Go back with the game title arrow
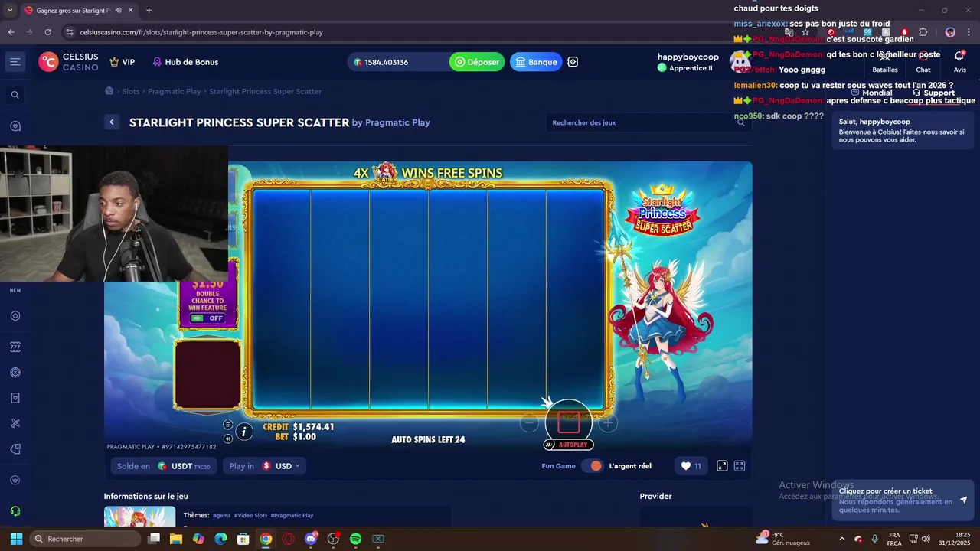The height and width of the screenshot is (551, 980). click(112, 122)
